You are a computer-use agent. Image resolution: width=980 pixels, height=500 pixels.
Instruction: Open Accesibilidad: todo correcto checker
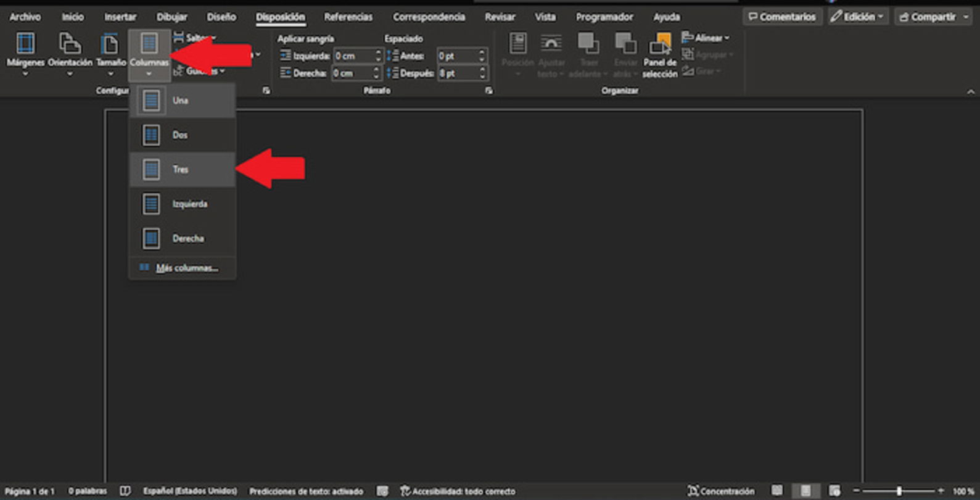458,491
